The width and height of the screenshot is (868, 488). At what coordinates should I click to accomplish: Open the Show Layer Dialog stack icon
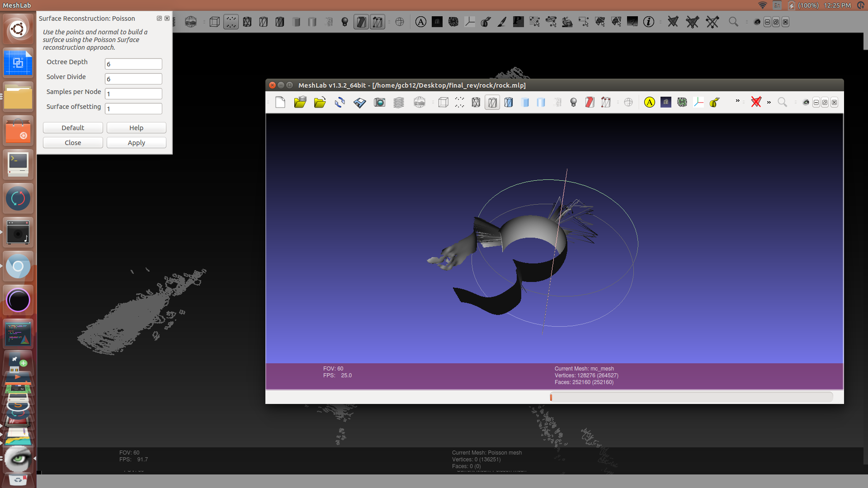399,103
